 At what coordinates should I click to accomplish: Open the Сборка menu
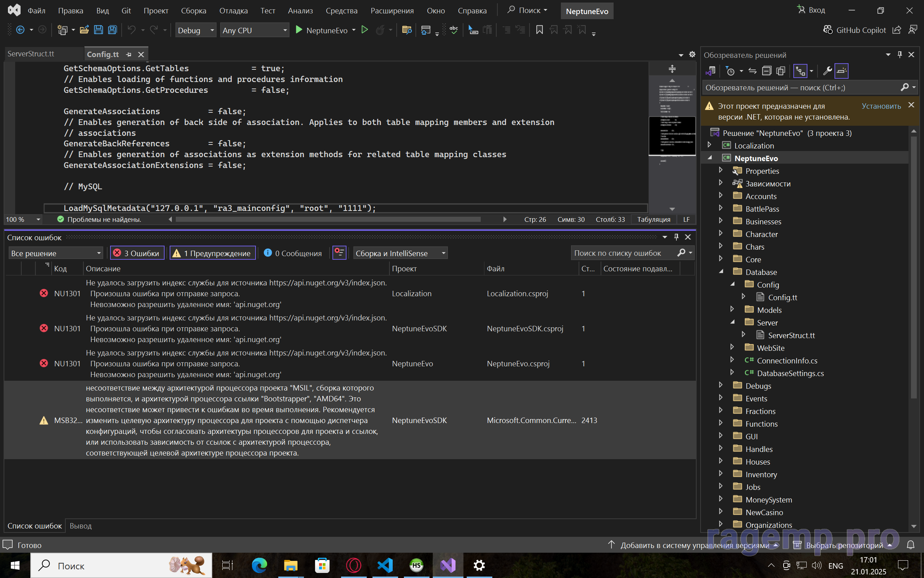193,11
